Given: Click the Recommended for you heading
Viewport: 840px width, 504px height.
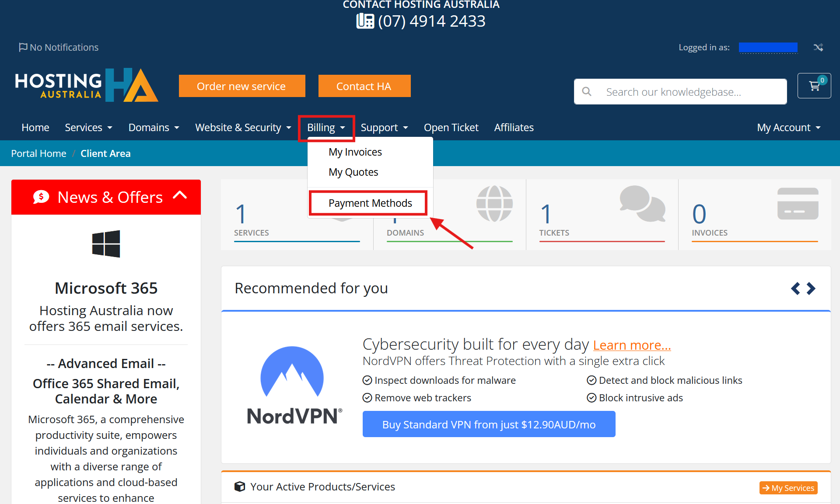Looking at the screenshot, I should (311, 288).
